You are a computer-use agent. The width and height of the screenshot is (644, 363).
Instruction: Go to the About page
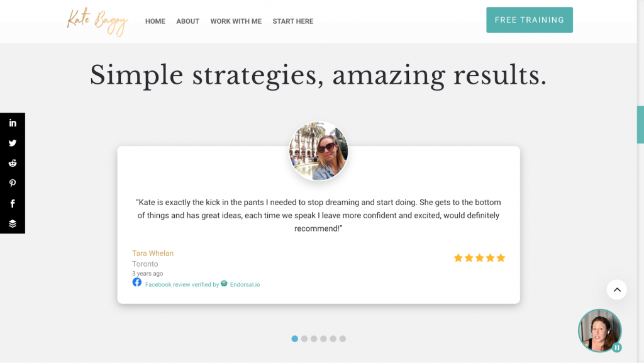point(187,21)
